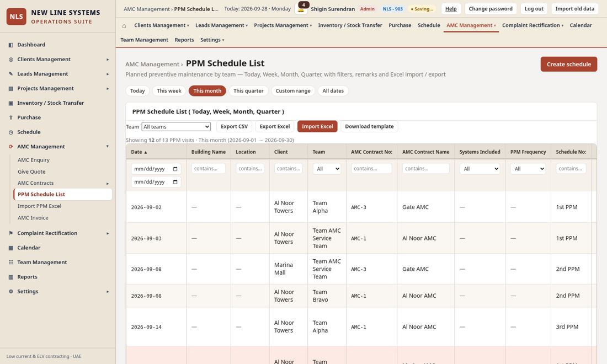
Task: Open the Team 'All teams' dropdown
Action: click(x=176, y=126)
